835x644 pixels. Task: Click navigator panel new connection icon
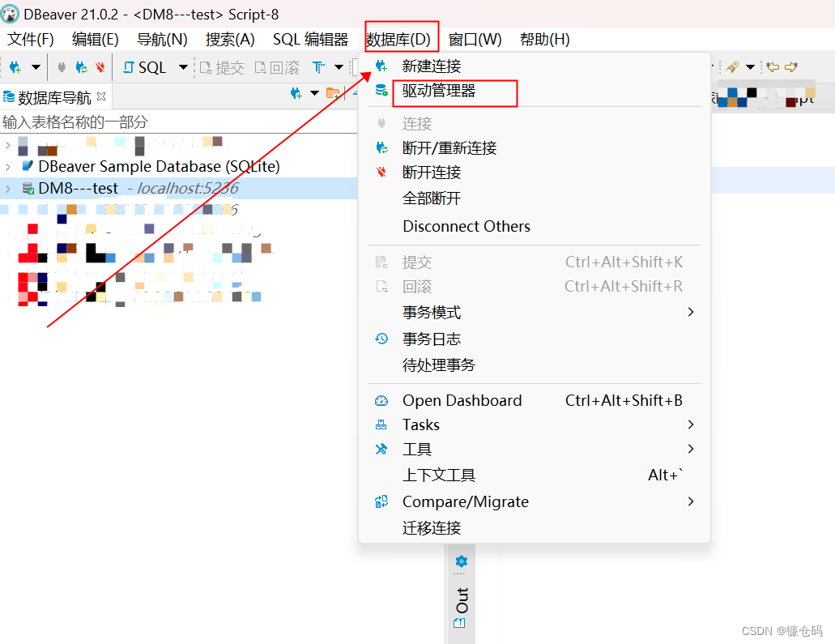[296, 94]
